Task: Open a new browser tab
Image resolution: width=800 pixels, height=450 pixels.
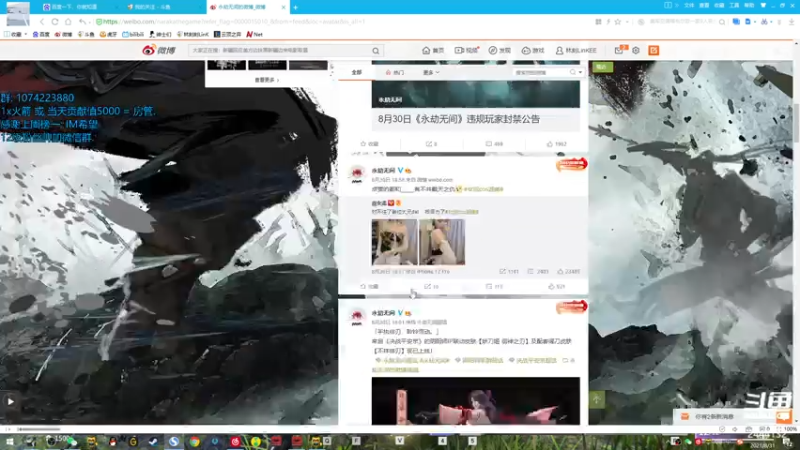Action: (x=295, y=7)
